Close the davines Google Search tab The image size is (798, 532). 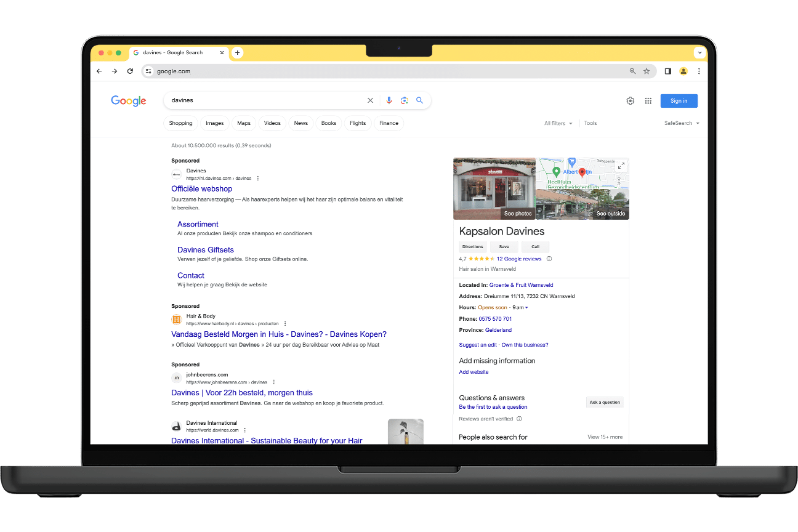(x=222, y=53)
